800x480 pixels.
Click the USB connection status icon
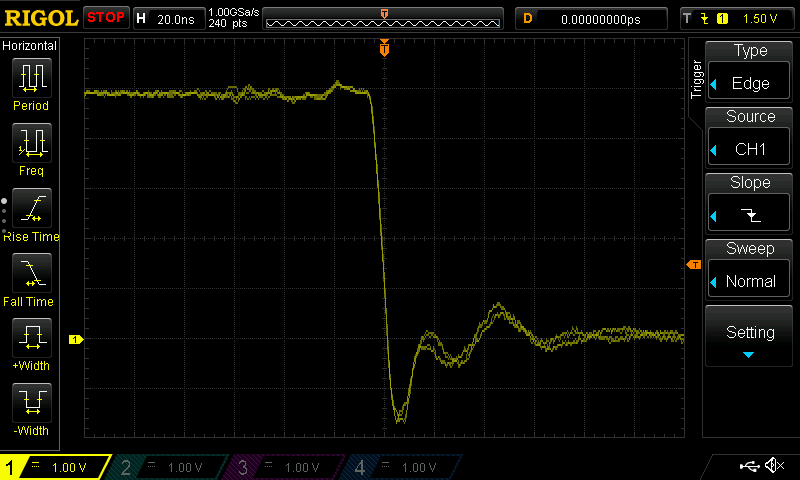click(x=750, y=466)
